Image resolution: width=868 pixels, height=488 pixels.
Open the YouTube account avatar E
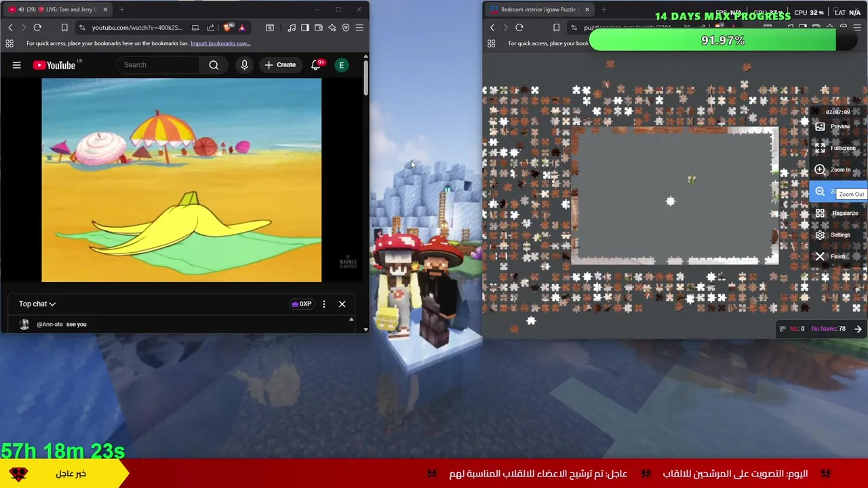tap(342, 65)
